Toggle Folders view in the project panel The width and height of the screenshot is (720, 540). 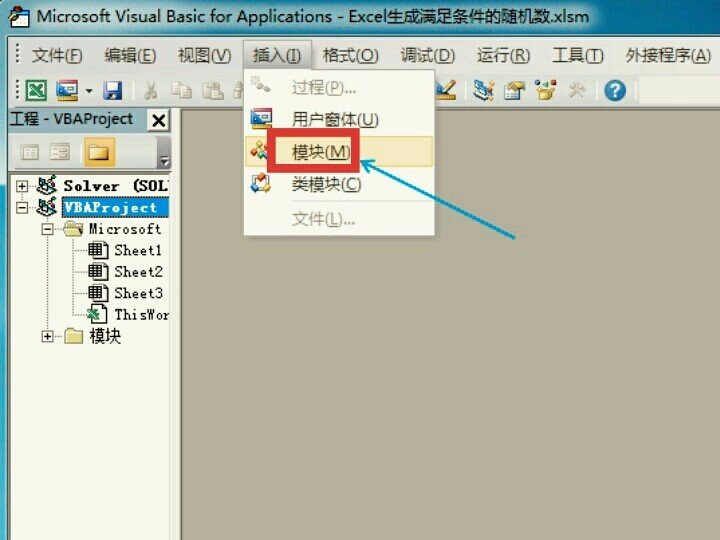pyautogui.click(x=97, y=152)
